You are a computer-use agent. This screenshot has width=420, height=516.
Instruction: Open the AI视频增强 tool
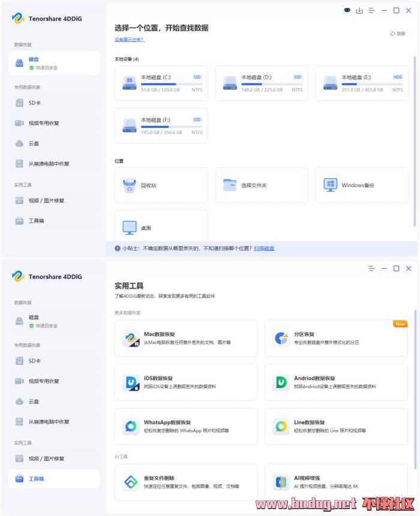tap(336, 482)
